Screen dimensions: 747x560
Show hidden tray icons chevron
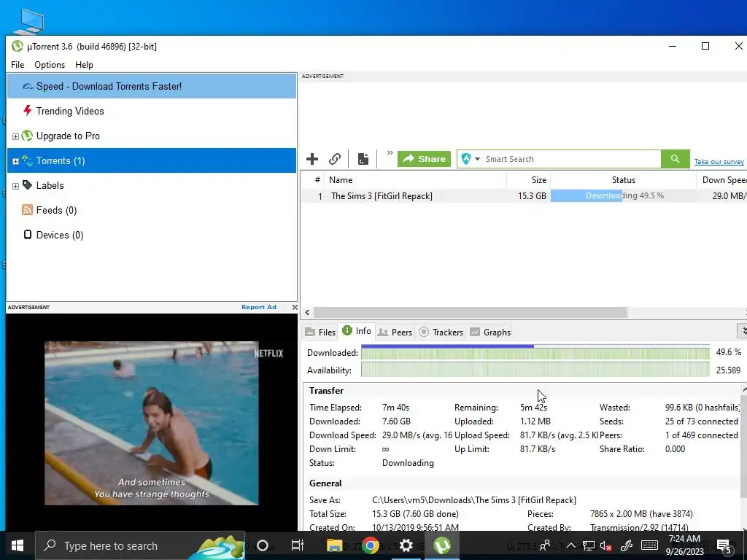[570, 545]
